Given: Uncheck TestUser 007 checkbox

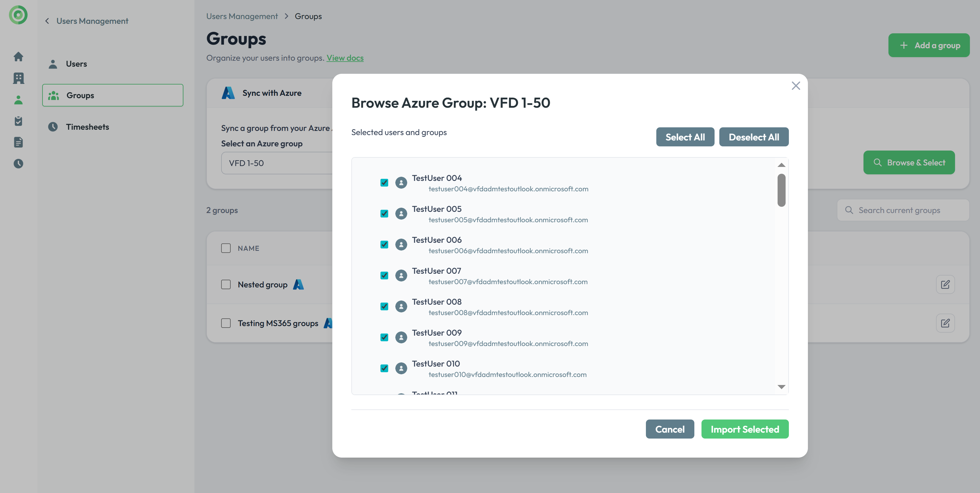Looking at the screenshot, I should click(384, 275).
